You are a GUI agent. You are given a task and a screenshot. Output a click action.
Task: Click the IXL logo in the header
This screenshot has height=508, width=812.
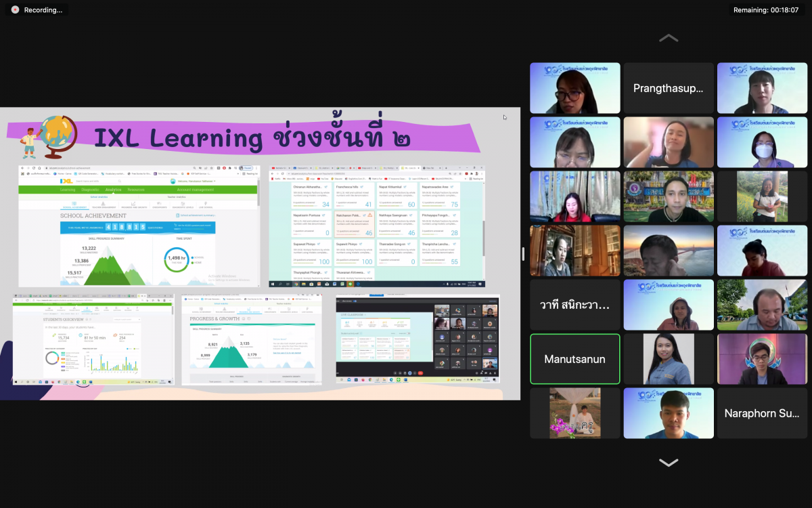[66, 181]
